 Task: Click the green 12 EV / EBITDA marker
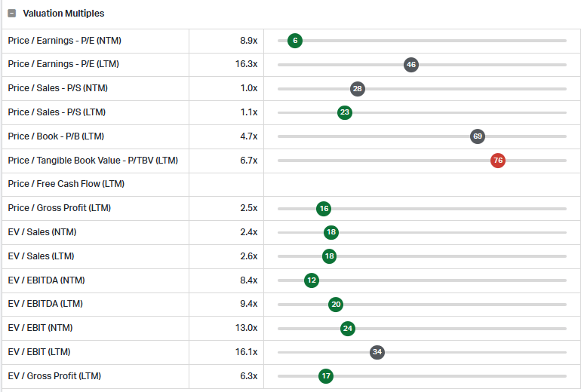(x=311, y=280)
